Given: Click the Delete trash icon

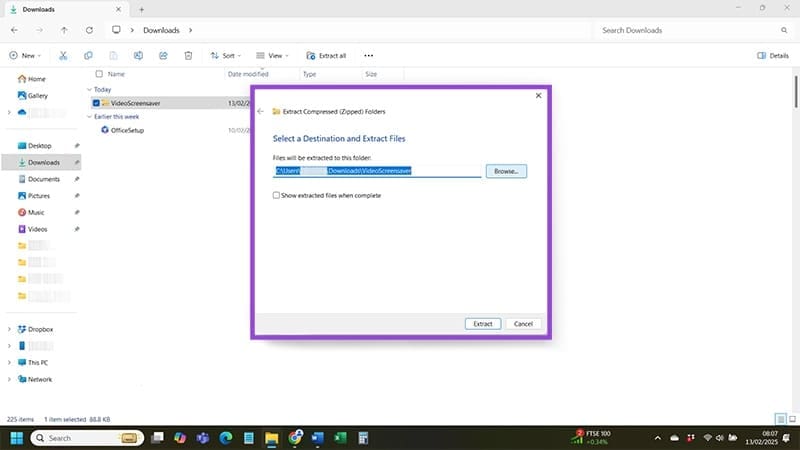Looking at the screenshot, I should click(188, 56).
